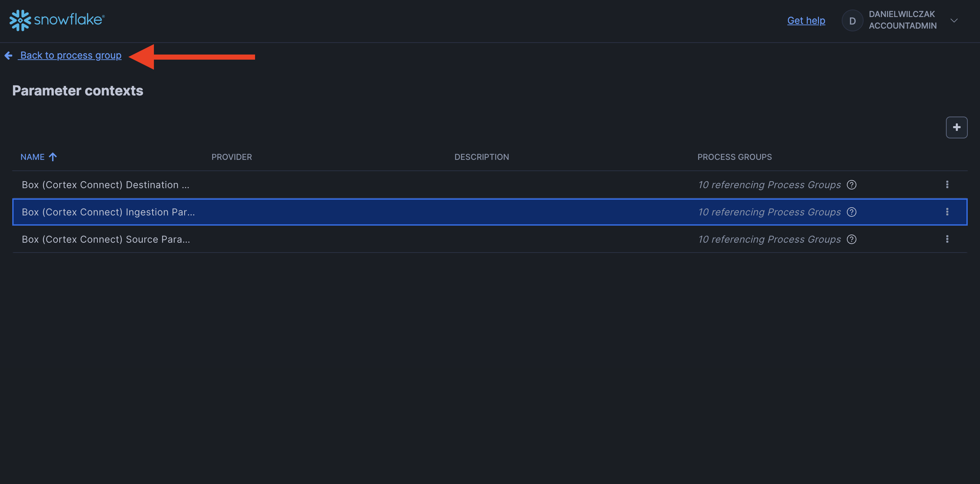980x484 pixels.
Task: Sort by Provider column header
Action: click(231, 157)
